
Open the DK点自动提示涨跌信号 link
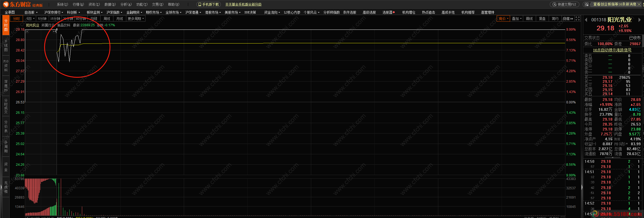point(612,50)
